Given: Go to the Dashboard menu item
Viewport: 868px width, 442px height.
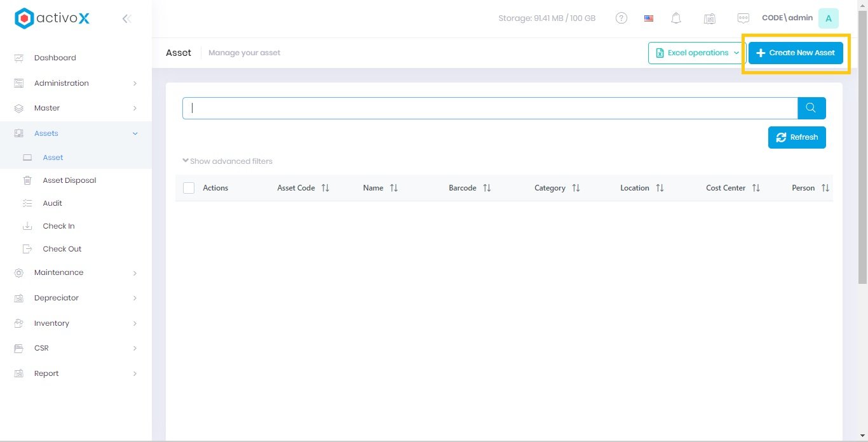Looking at the screenshot, I should pyautogui.click(x=55, y=58).
